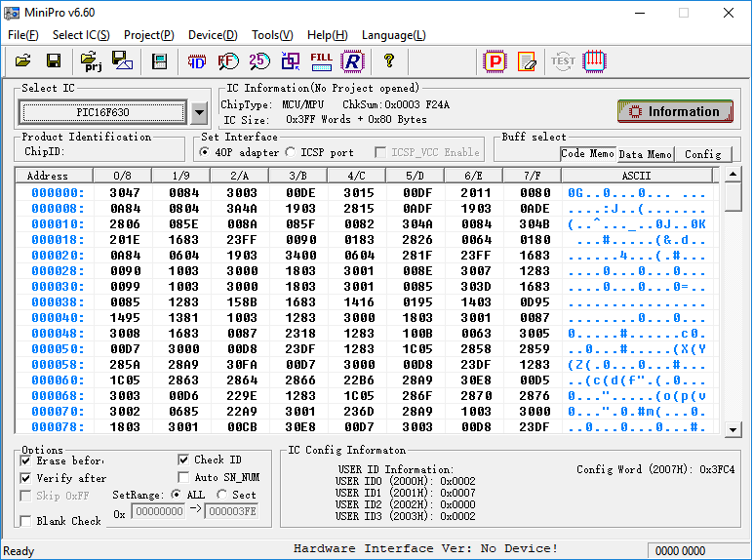753x560 pixels.
Task: Click the open file folder icon
Action: (23, 61)
